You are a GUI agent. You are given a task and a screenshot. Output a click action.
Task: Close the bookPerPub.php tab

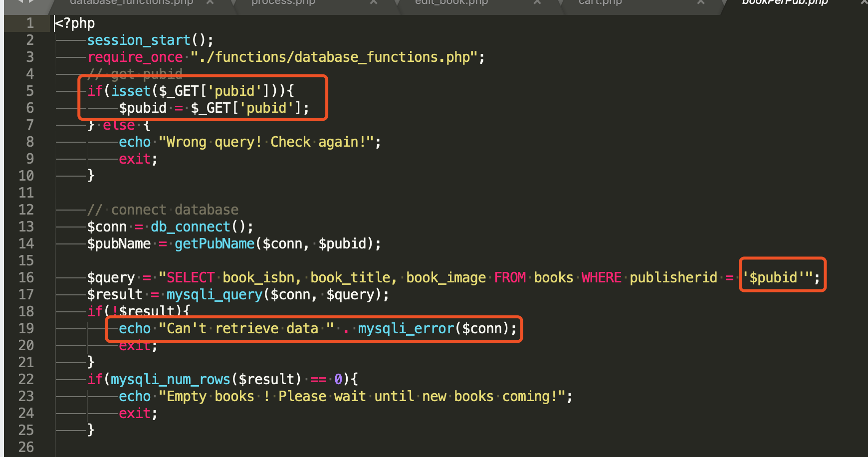pyautogui.click(x=864, y=2)
